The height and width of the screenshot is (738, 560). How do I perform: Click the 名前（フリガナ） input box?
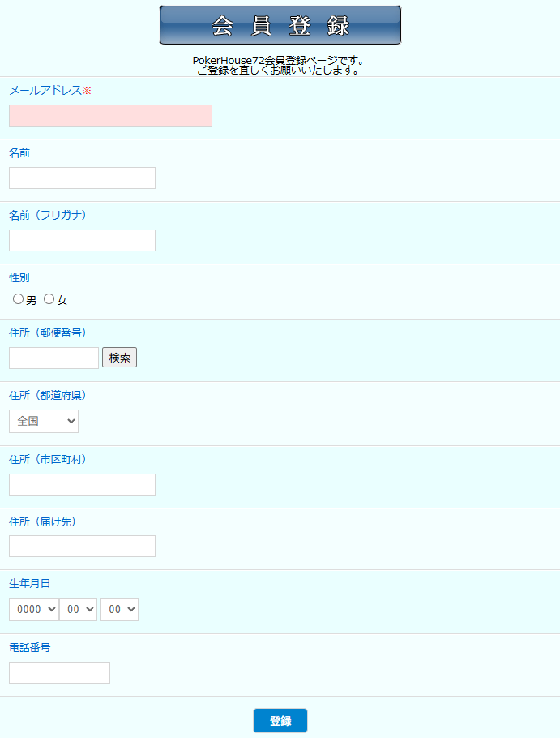coord(82,241)
